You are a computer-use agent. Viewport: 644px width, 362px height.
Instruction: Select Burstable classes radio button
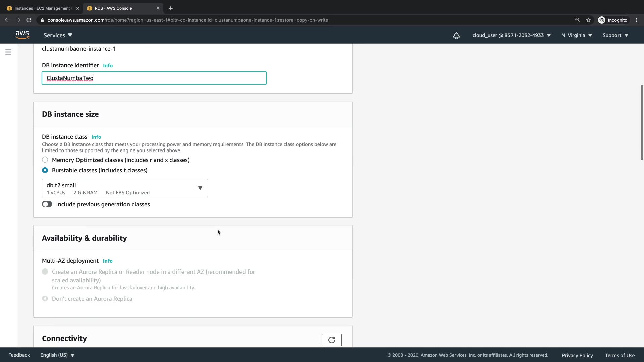[45, 170]
